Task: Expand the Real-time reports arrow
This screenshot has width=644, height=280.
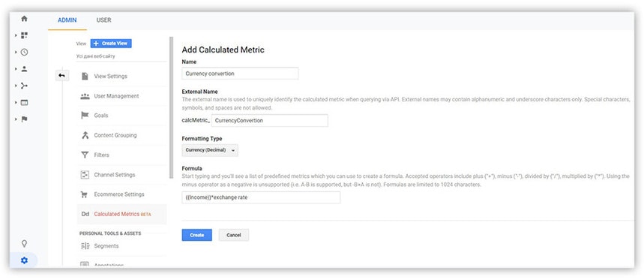Action: [16, 53]
